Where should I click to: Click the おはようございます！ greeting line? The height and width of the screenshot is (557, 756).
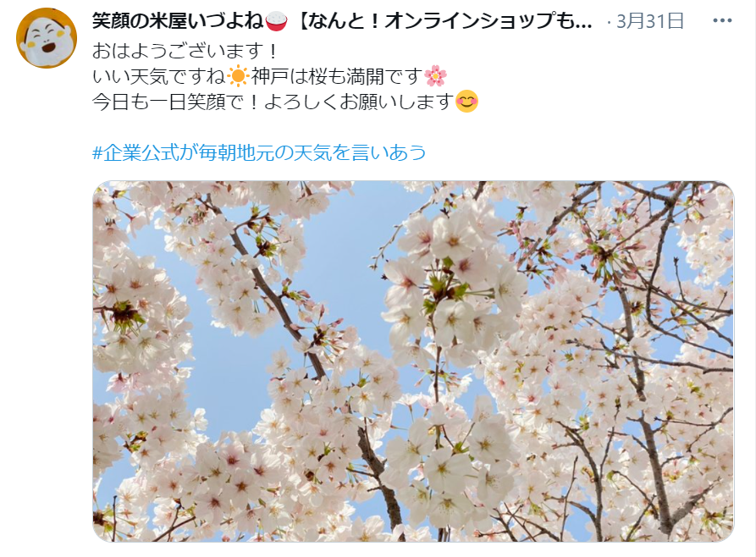coord(185,51)
